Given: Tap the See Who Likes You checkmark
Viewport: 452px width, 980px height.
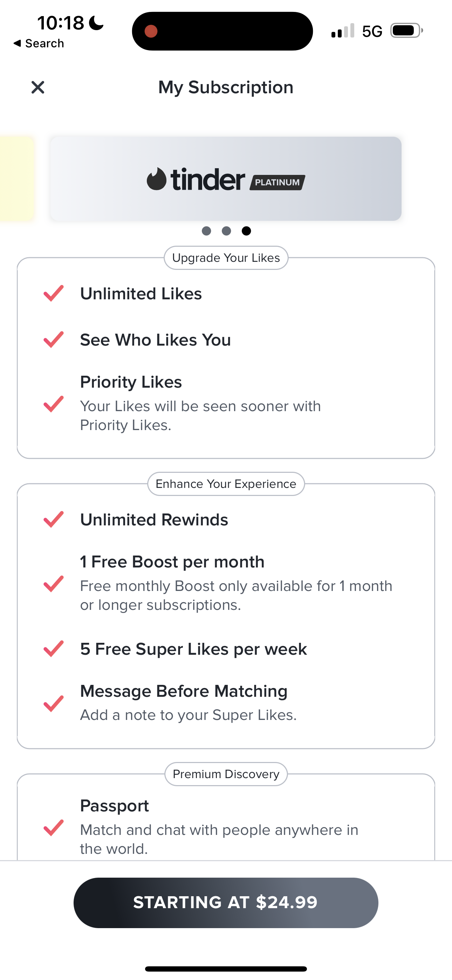Looking at the screenshot, I should pyautogui.click(x=54, y=340).
